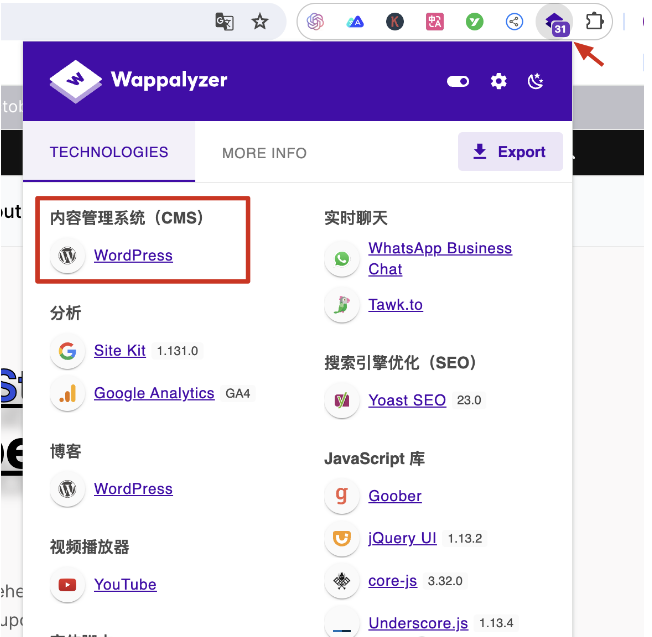This screenshot has width=652, height=637.
Task: Open the WordPress link under CMS
Action: click(133, 255)
